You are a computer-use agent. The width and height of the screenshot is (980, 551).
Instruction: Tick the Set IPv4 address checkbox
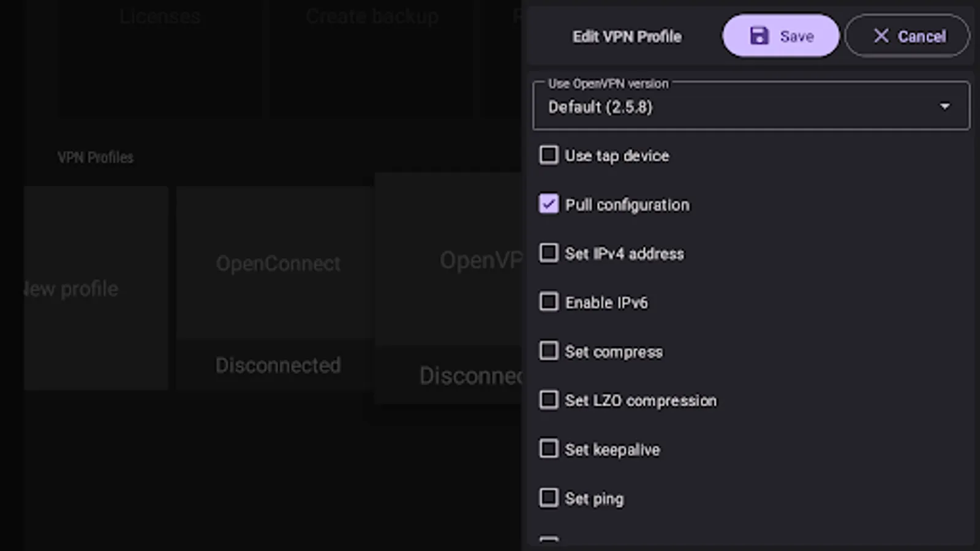click(549, 253)
